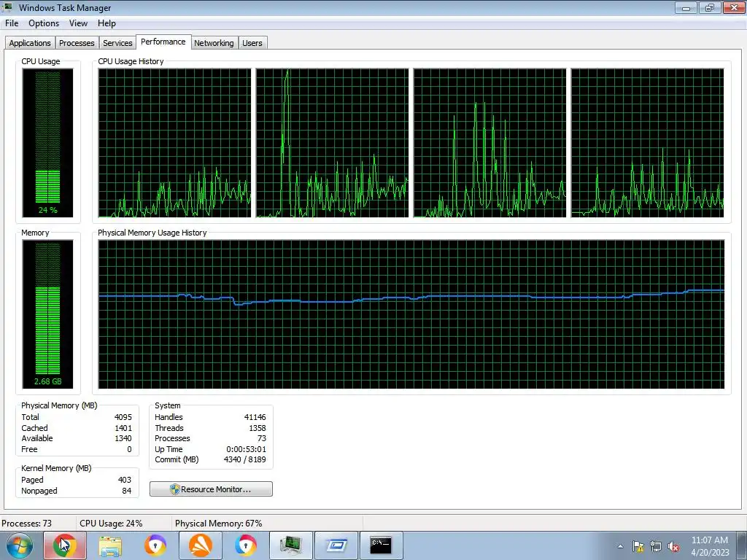This screenshot has height=560, width=747.
Task: Select the Performance tab
Action: 163,42
